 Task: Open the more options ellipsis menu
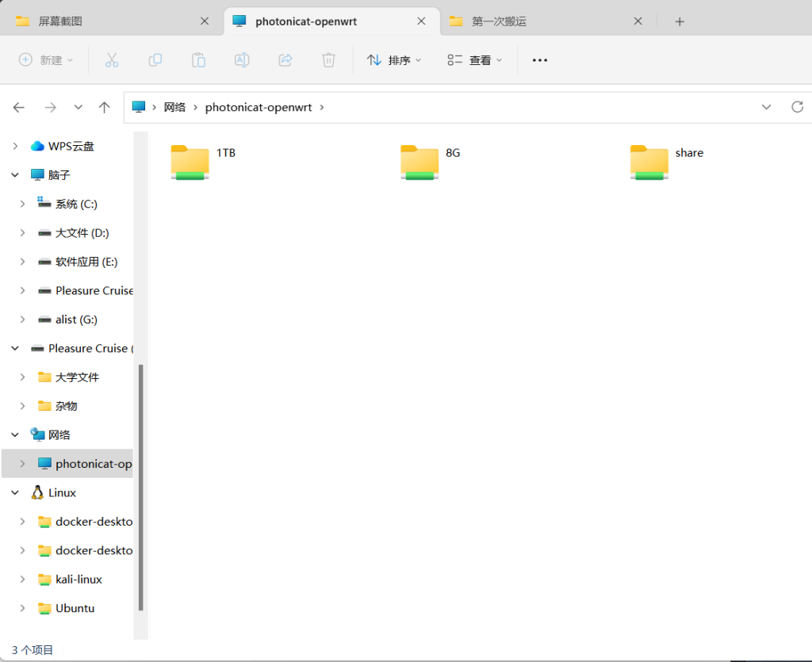[x=540, y=60]
